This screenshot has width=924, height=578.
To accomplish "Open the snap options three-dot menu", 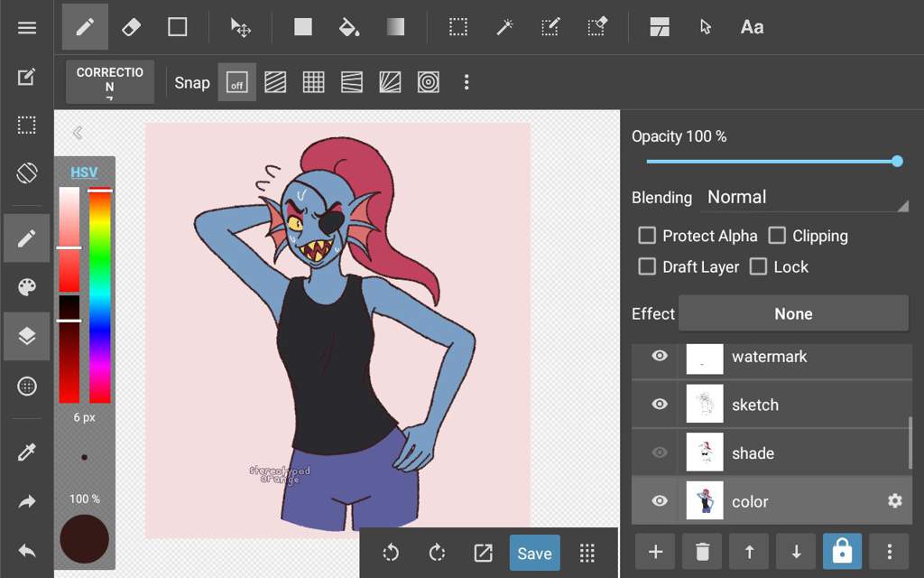I will 467,82.
